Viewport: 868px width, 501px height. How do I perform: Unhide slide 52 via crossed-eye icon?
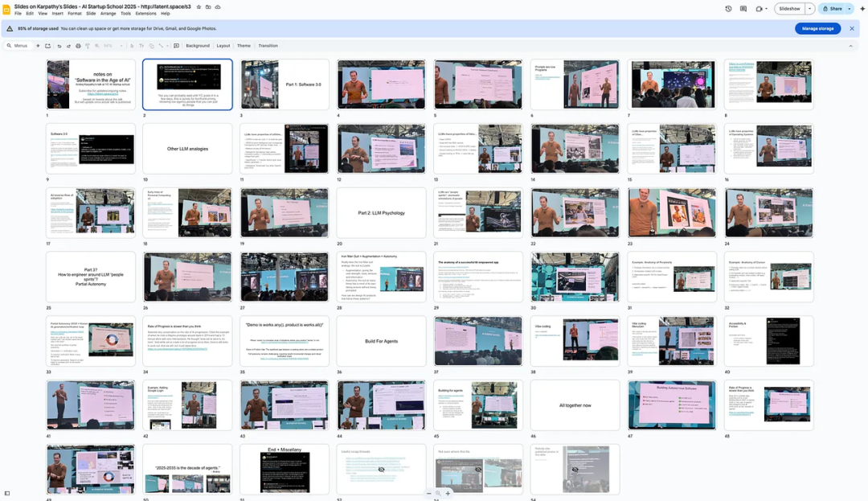382,470
